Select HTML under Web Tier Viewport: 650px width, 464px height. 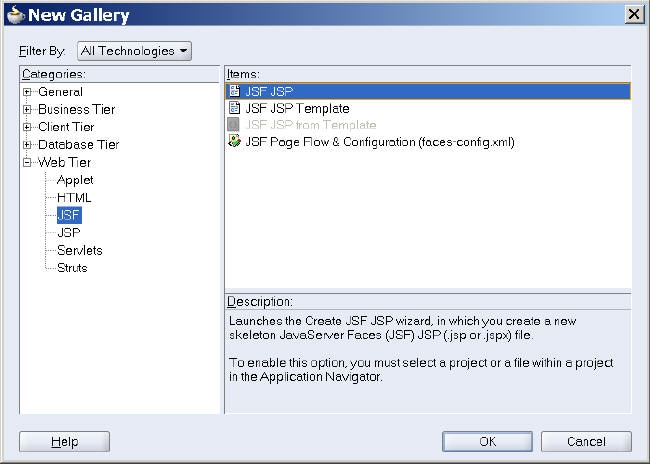(74, 197)
